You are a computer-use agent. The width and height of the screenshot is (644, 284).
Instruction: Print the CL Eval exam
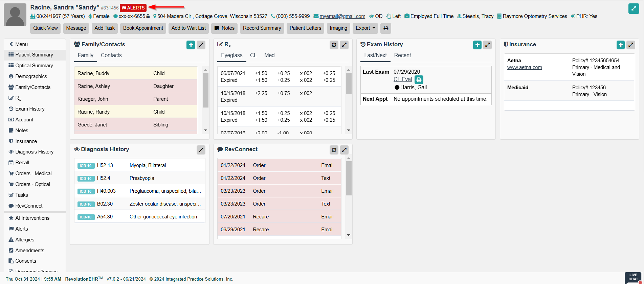click(419, 80)
